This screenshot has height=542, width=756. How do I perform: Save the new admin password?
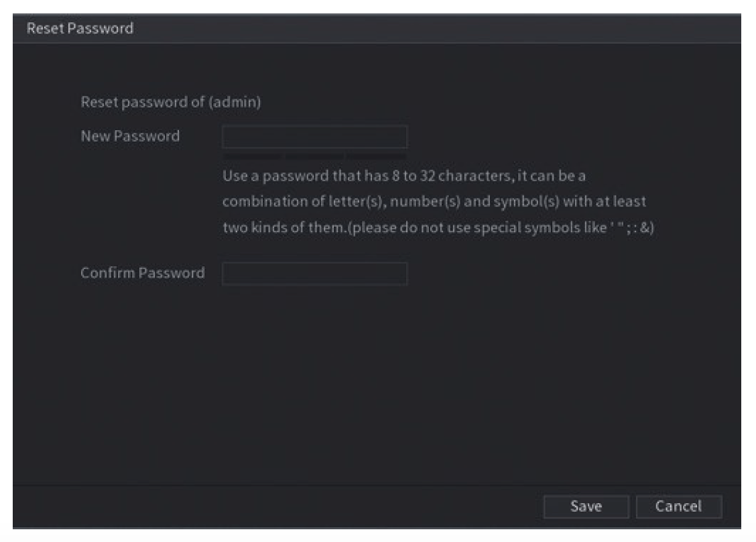click(x=587, y=506)
